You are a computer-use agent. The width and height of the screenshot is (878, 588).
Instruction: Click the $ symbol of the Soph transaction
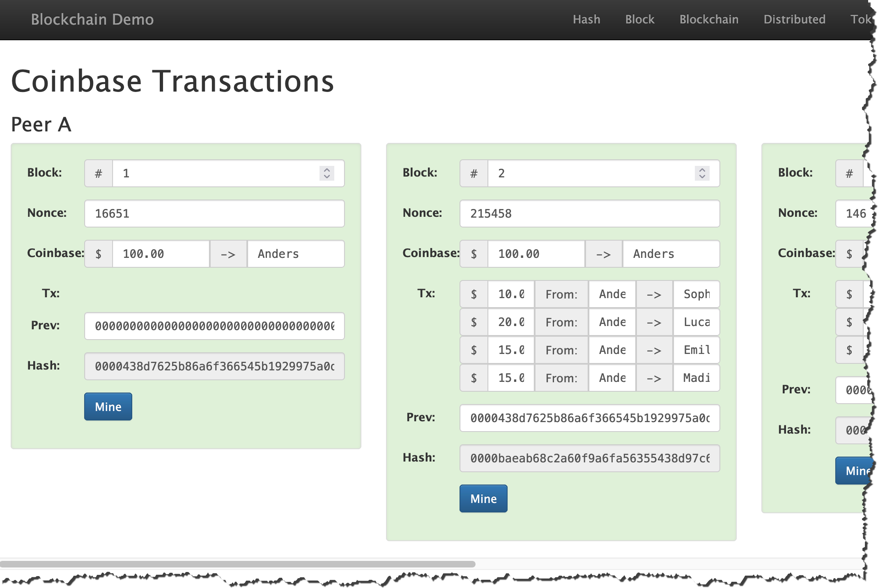tap(474, 294)
